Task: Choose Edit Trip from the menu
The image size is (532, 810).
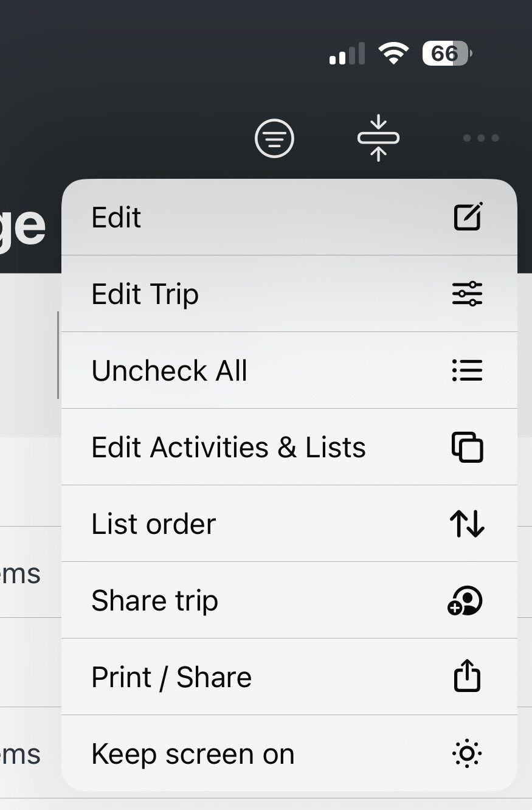Action: [289, 294]
